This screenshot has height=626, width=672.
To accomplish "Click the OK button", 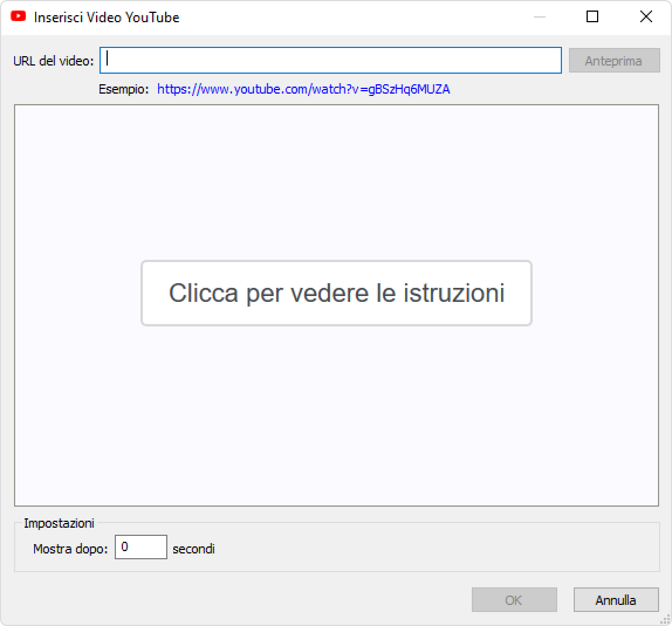I will pyautogui.click(x=515, y=600).
